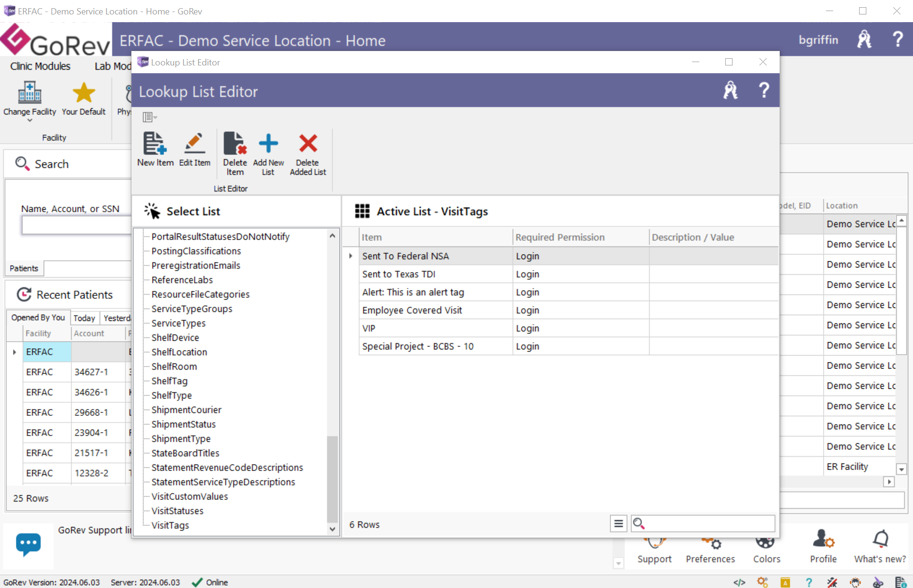Click the Delete Item icon
The height and width of the screenshot is (588, 913).
(235, 143)
